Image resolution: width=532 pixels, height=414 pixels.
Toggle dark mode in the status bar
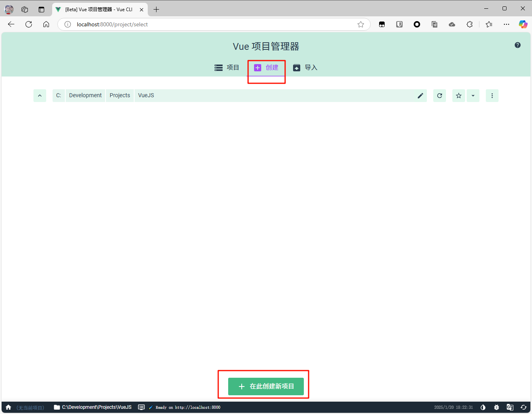tap(483, 407)
